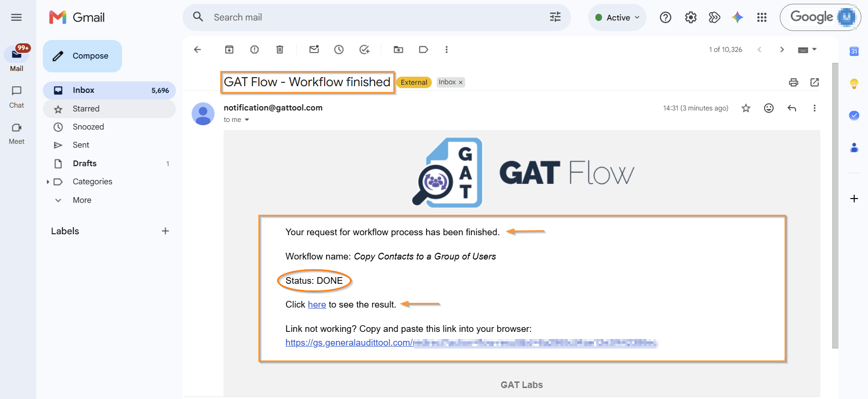Open the Active status dropdown
This screenshot has height=399, width=868.
coord(617,18)
